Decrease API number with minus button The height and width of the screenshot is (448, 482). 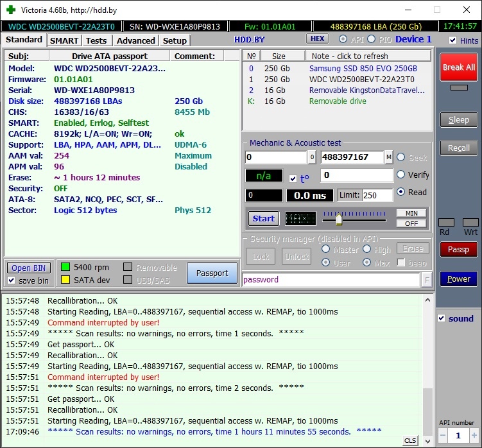[x=442, y=436]
